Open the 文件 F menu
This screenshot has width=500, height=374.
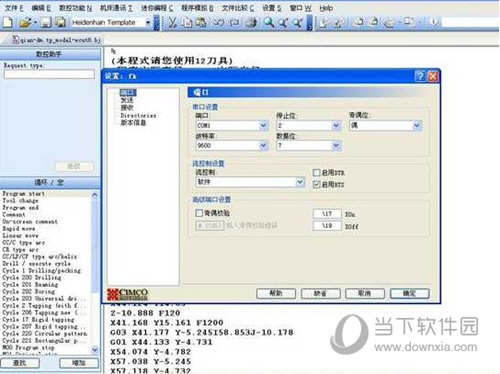click(14, 8)
